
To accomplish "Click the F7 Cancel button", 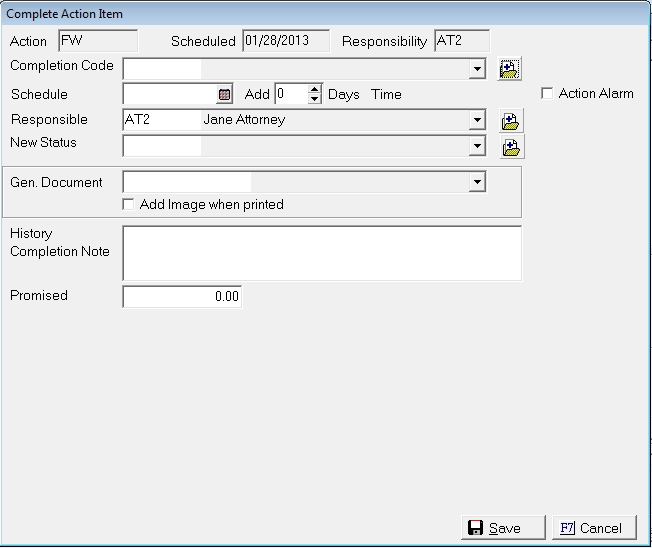I will click(593, 528).
